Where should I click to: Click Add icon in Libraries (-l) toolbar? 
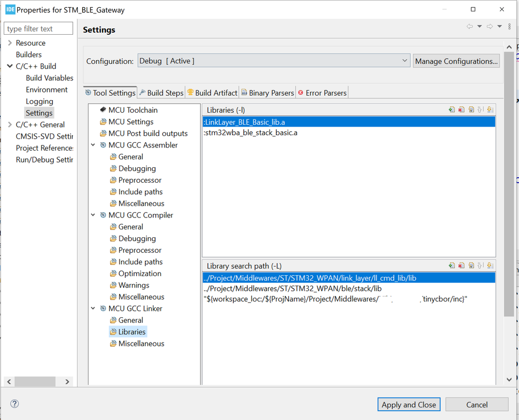pyautogui.click(x=452, y=110)
